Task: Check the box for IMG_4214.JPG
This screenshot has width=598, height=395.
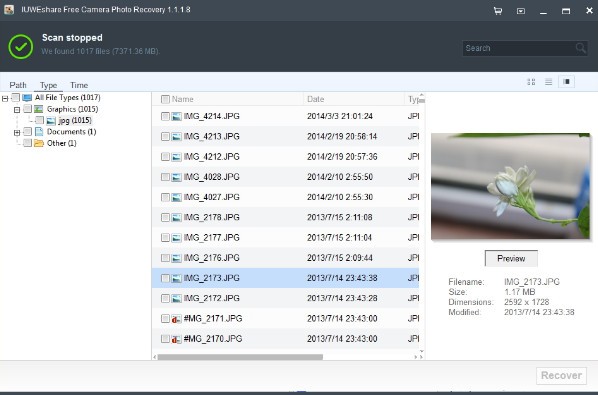Action: pos(165,116)
